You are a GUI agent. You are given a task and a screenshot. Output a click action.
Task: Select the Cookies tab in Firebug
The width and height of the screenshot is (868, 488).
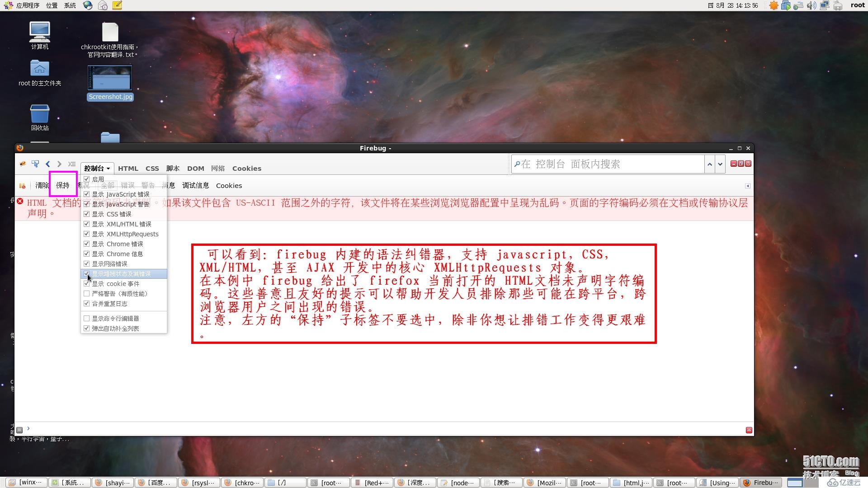click(x=246, y=168)
